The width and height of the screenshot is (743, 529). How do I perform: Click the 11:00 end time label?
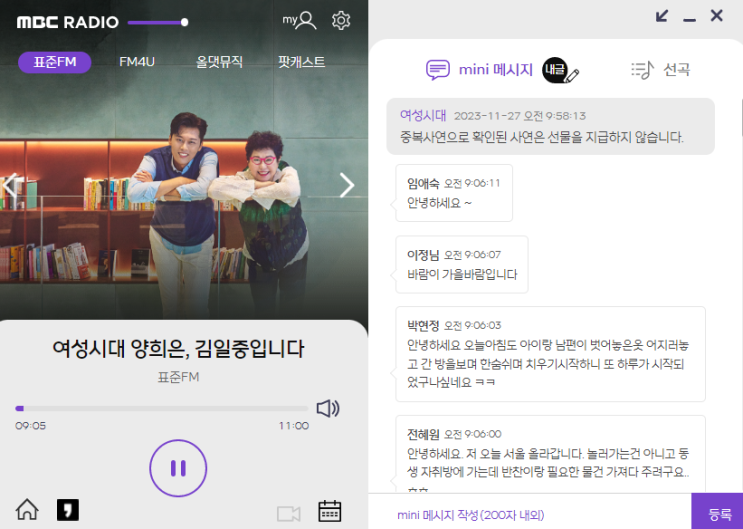[x=293, y=426]
